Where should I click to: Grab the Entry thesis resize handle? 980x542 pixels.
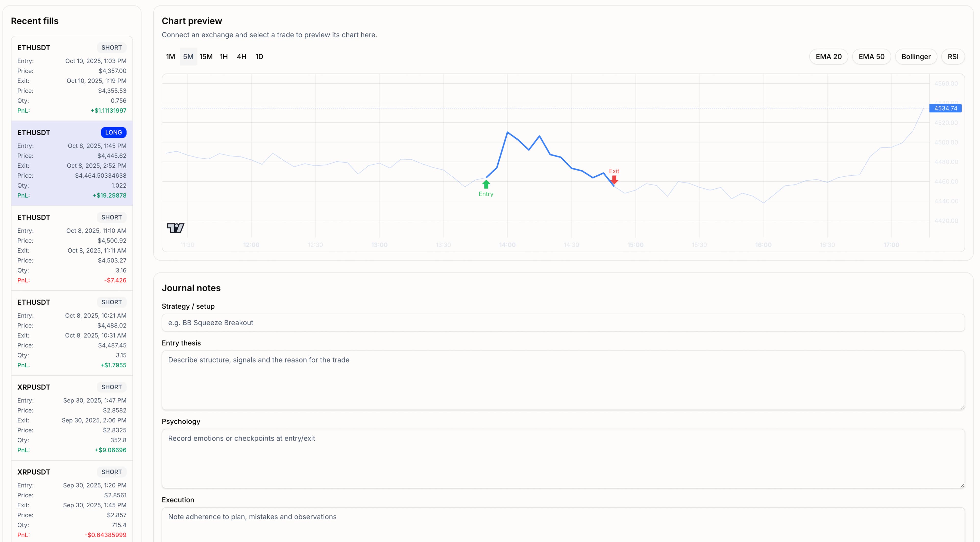click(962, 407)
